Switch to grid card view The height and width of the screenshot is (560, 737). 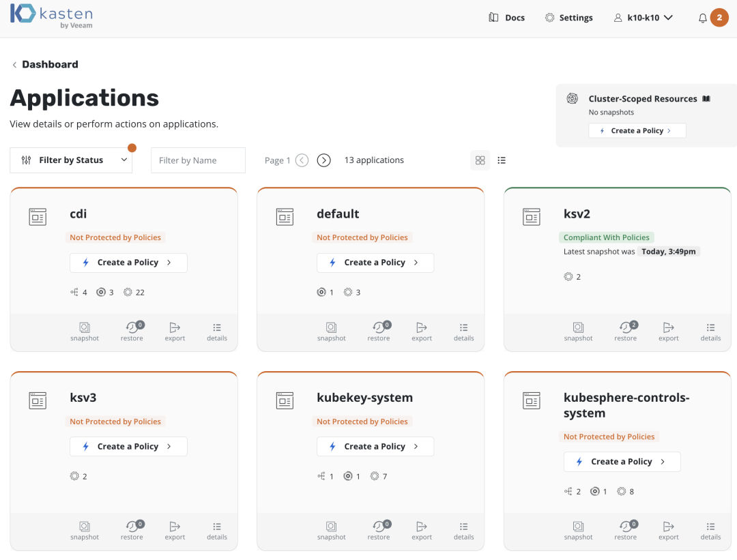click(480, 160)
